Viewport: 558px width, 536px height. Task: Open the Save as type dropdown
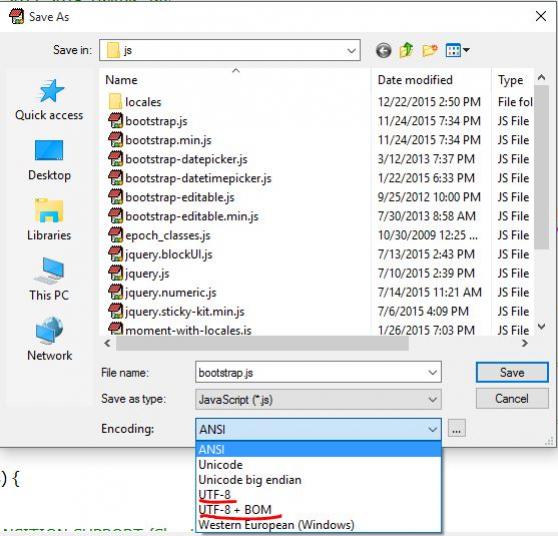coord(318,399)
